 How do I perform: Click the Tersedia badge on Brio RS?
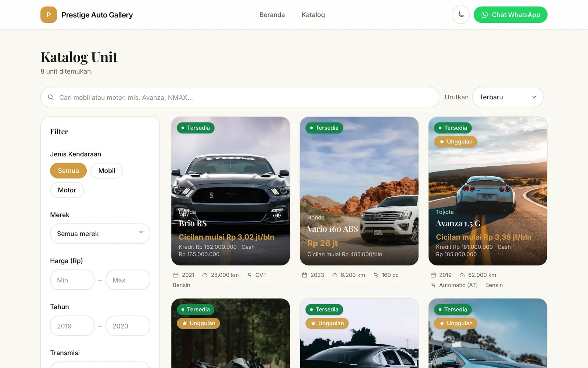click(196, 128)
